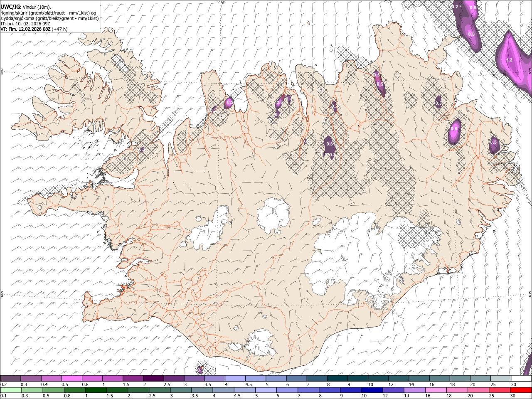Click the light pink 16–18 lower legend swatch
Screen dimensions: 532x399
coord(435,390)
